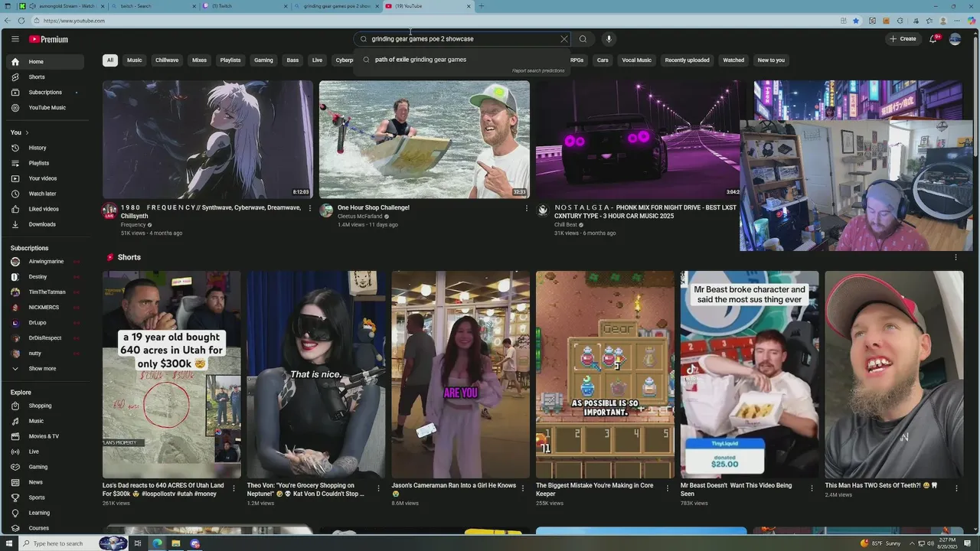Screen dimensions: 980x551
Task: Open more options for 1980 Frequency video
Action: click(x=310, y=208)
